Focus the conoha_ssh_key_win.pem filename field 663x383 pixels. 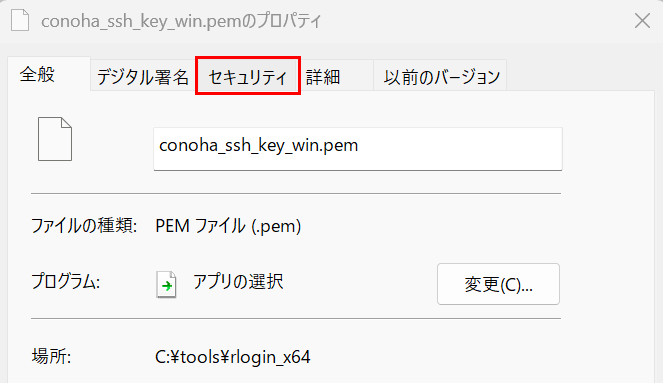pyautogui.click(x=358, y=149)
